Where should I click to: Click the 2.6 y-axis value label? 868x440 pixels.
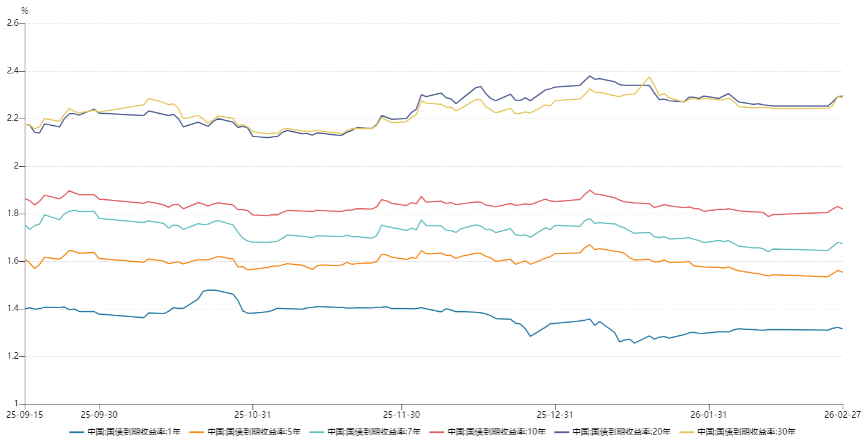[13, 23]
